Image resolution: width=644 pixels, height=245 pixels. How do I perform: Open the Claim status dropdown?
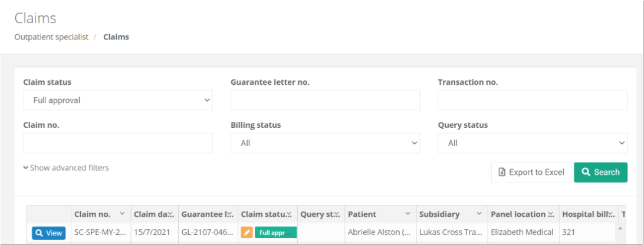tap(118, 100)
